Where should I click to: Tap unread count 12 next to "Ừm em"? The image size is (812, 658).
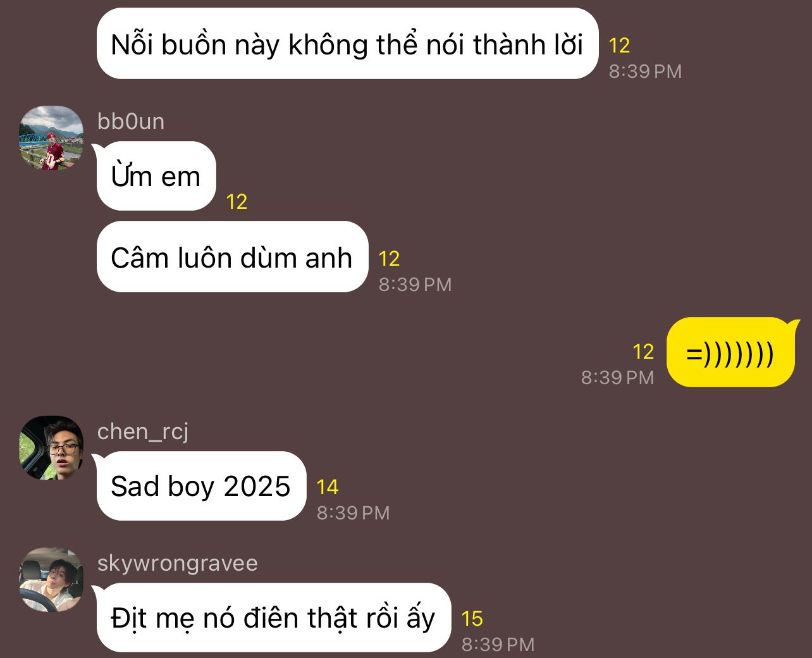[237, 202]
